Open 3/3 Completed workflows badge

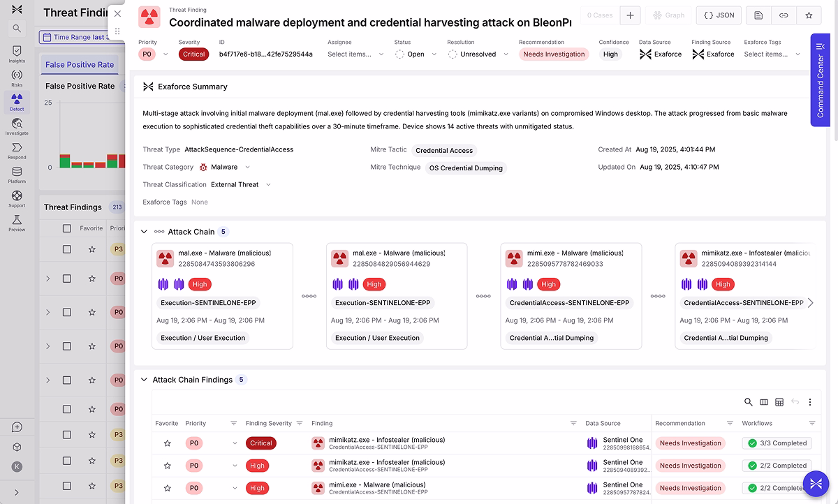tap(777, 443)
